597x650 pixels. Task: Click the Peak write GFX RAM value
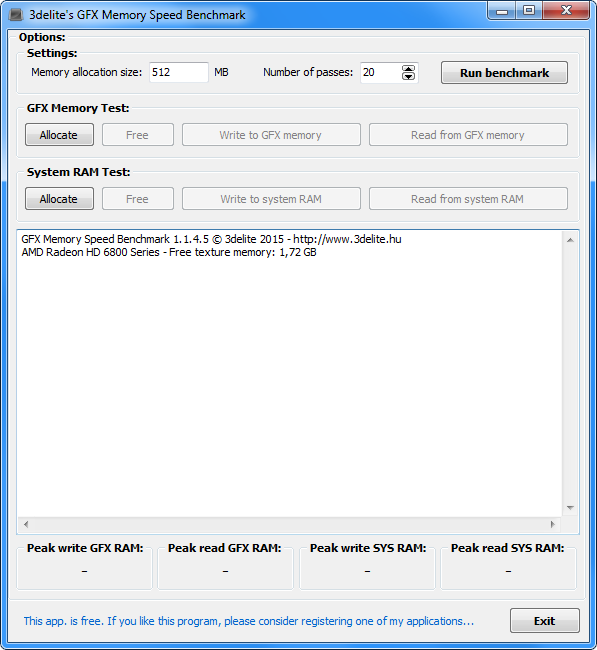[x=85, y=571]
